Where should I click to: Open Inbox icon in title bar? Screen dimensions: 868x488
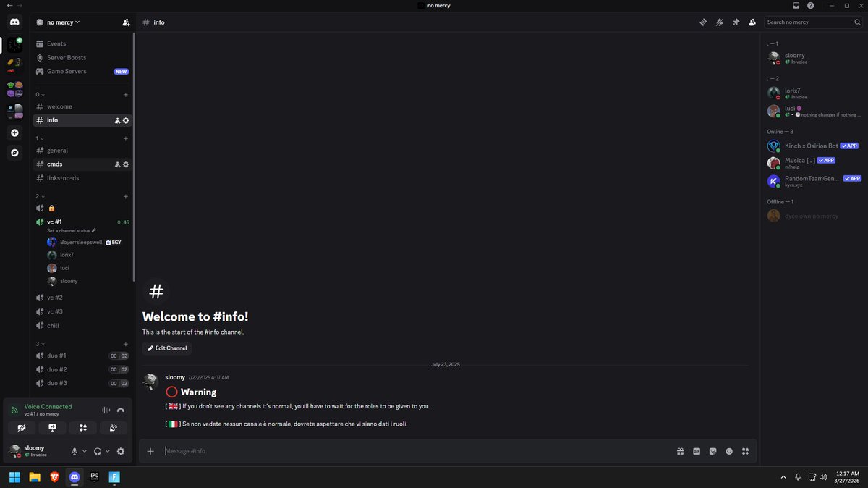coord(796,5)
